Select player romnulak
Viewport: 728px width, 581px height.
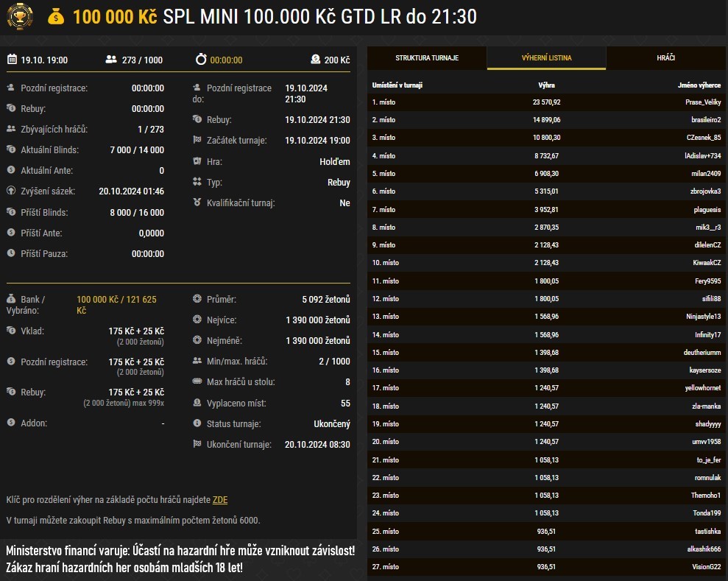point(707,477)
